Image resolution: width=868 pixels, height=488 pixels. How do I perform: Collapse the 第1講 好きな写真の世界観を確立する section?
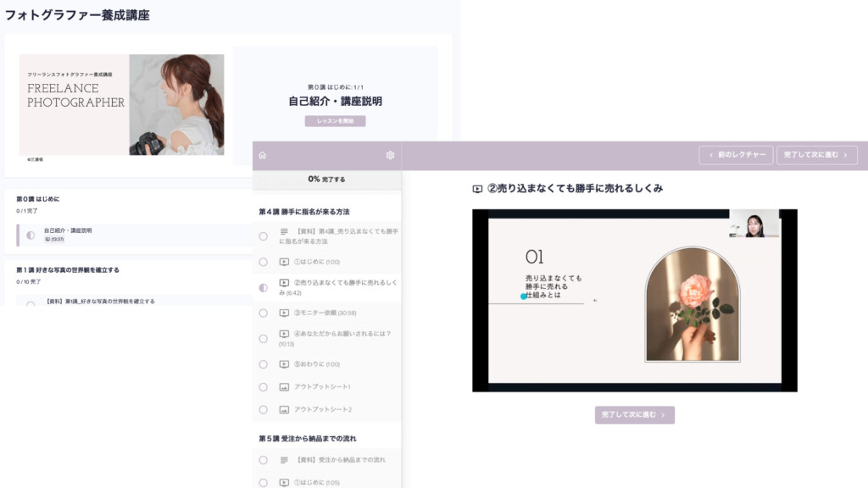point(68,270)
